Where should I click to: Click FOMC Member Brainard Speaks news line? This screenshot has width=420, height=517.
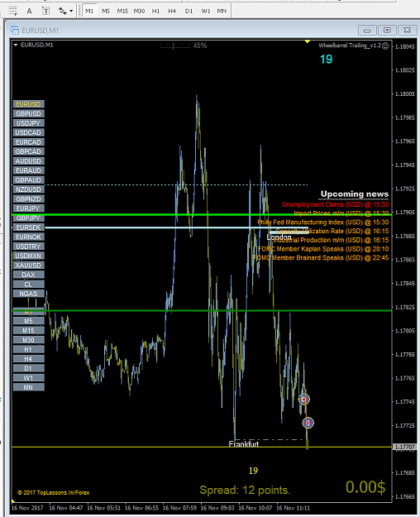pos(321,258)
